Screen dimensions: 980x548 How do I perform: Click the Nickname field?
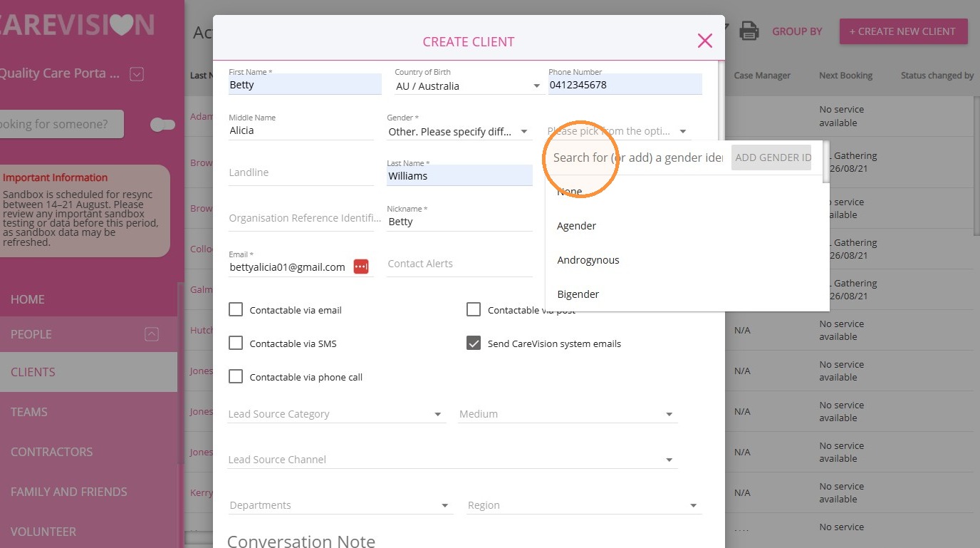(459, 222)
